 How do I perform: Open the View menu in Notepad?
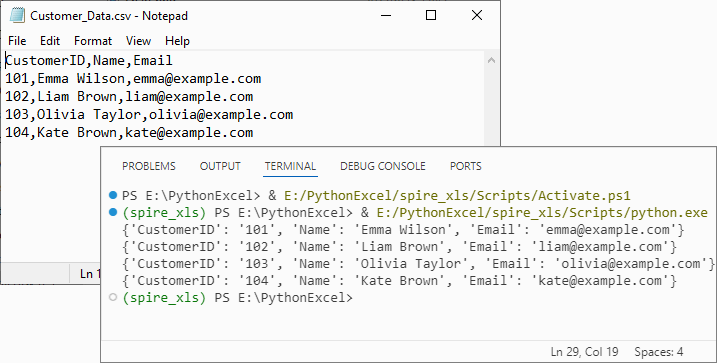click(x=138, y=41)
